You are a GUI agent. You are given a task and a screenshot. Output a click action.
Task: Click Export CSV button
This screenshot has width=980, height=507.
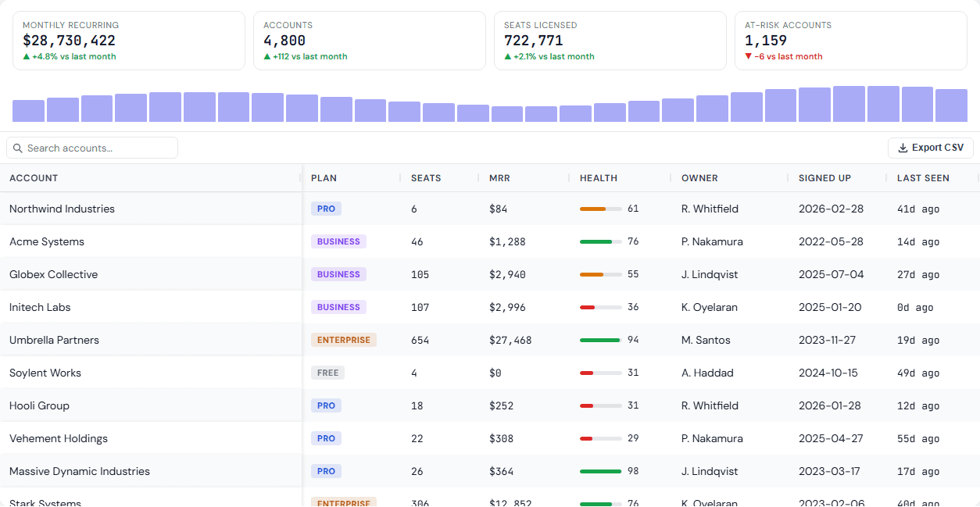pyautogui.click(x=931, y=148)
